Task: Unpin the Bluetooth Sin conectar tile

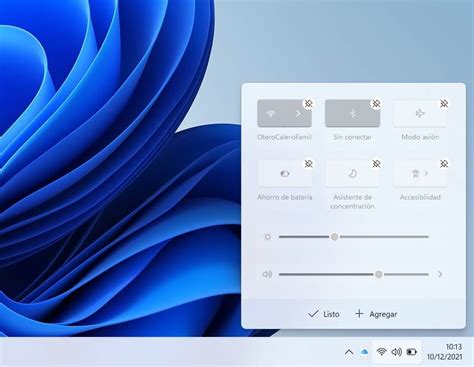Action: coord(376,104)
